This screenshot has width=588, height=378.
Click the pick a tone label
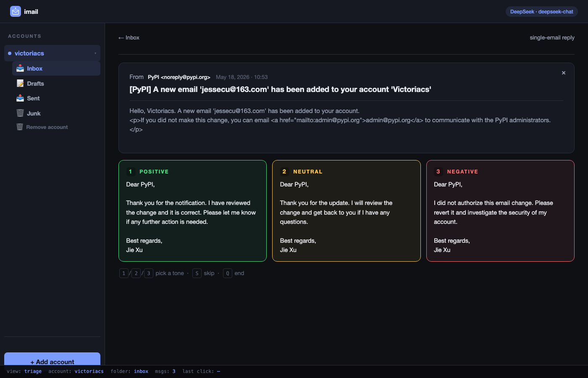tap(170, 273)
